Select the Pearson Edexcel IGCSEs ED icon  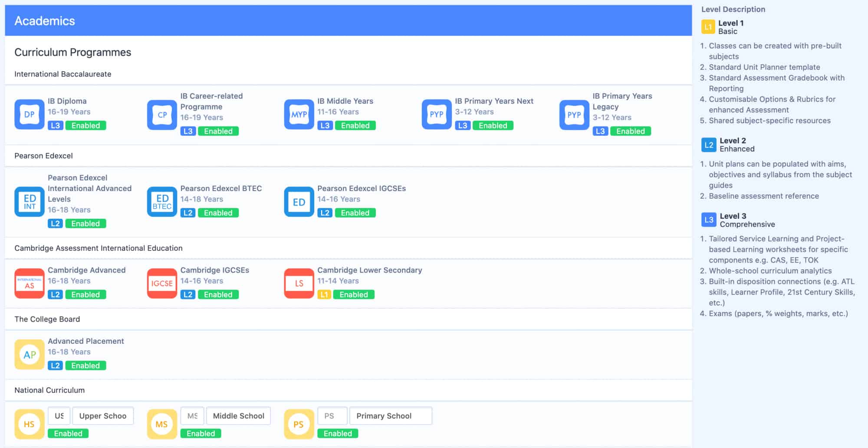299,202
